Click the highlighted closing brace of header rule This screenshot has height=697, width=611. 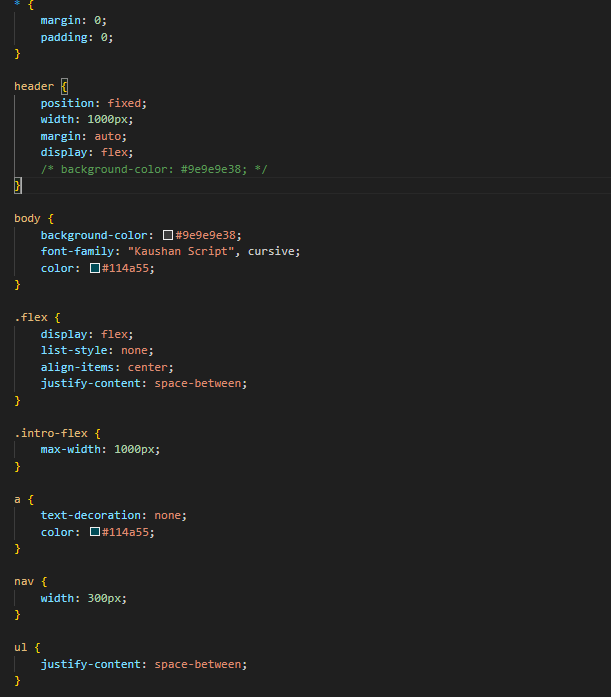[17, 186]
